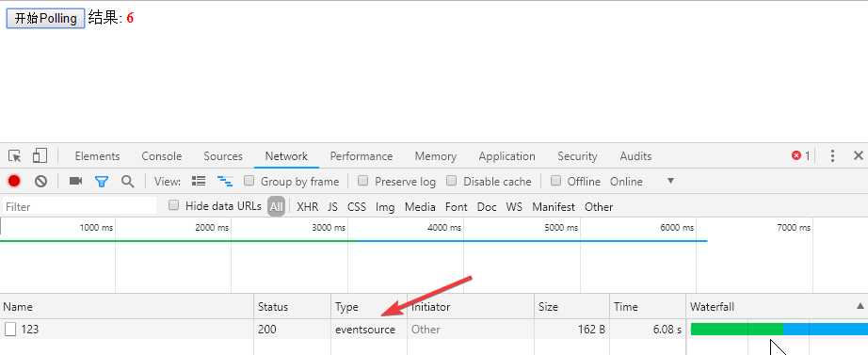This screenshot has height=355, width=868.
Task: Switch to large request rows view
Action: coord(199,181)
